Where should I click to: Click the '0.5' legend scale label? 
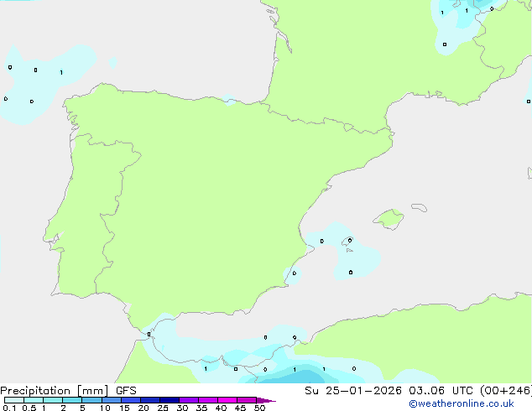point(29,408)
